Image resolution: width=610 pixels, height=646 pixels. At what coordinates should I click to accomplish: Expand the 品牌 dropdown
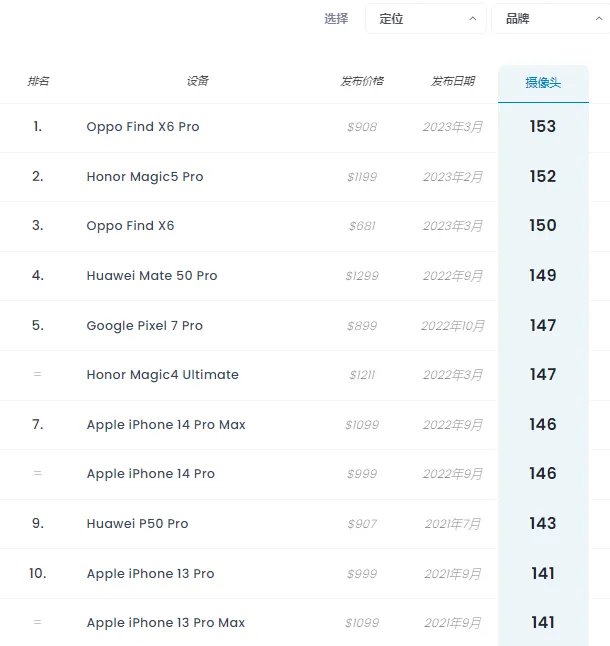[550, 19]
